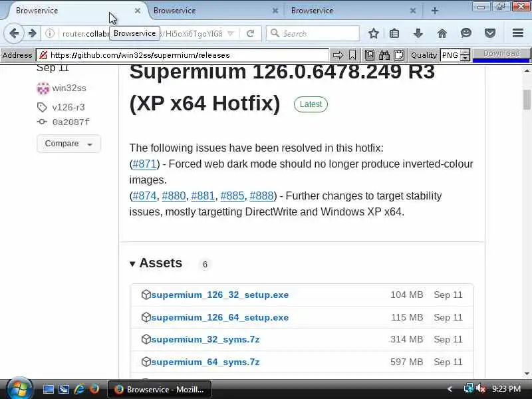This screenshot has width=532, height=399.
Task: Decrease Quality with the down stepper arrow
Action: 466,58
